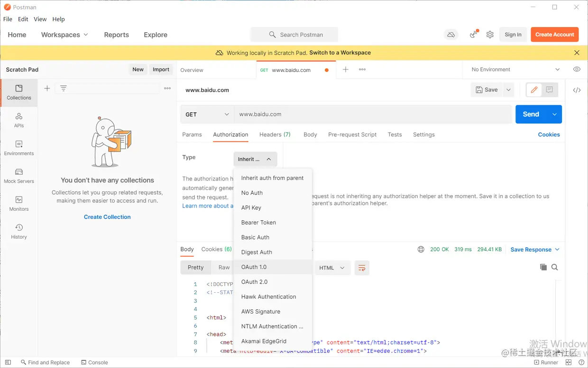Pick Hawk Authentication option
Image resolution: width=588 pixels, height=368 pixels.
pyautogui.click(x=273, y=296)
